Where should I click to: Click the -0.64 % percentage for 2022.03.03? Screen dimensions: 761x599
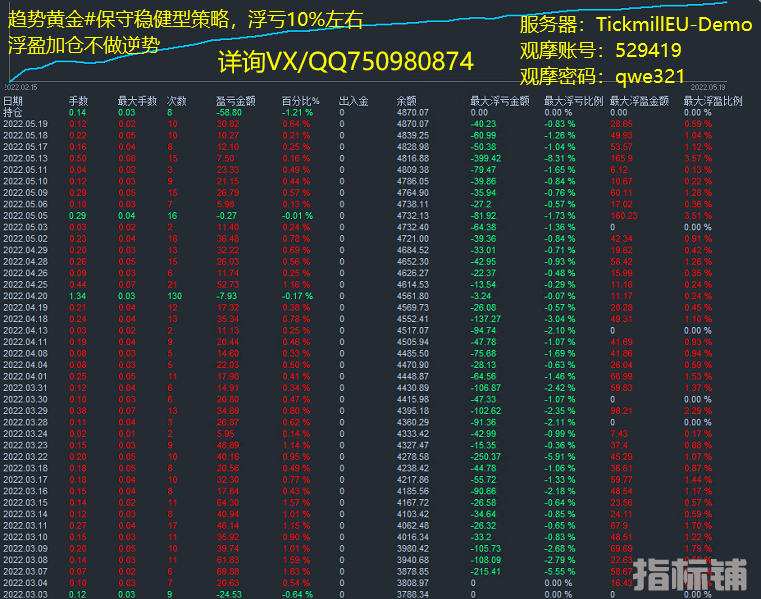(298, 594)
